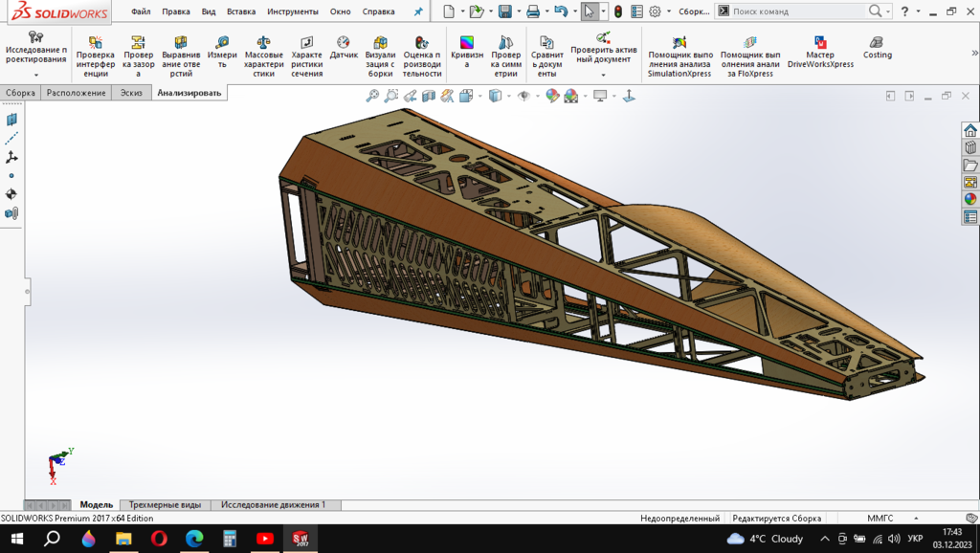Open Mass Properties (Массовые характеристики)
This screenshot has height=553, width=980.
pyautogui.click(x=263, y=56)
